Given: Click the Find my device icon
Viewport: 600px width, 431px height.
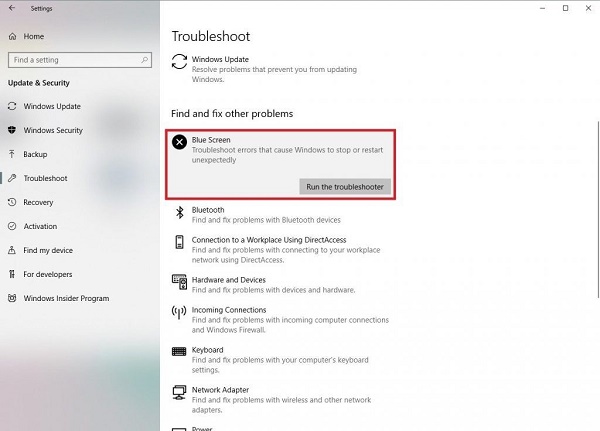Looking at the screenshot, I should [12, 250].
